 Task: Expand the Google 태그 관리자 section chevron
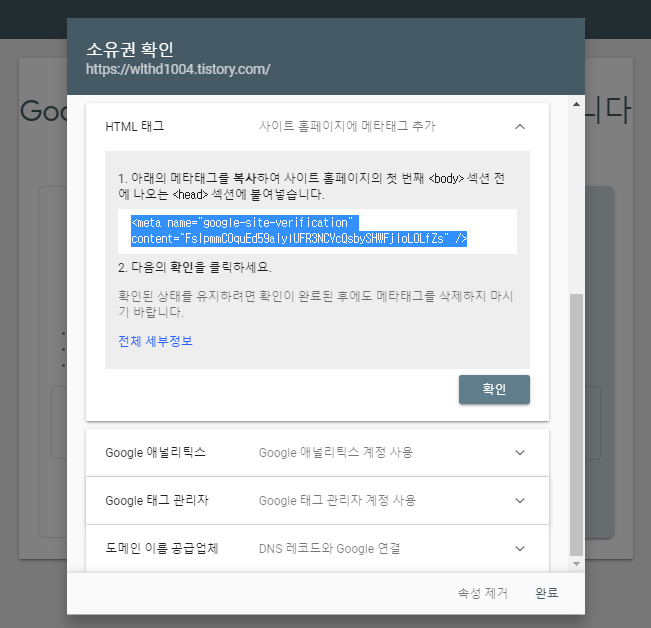[520, 501]
